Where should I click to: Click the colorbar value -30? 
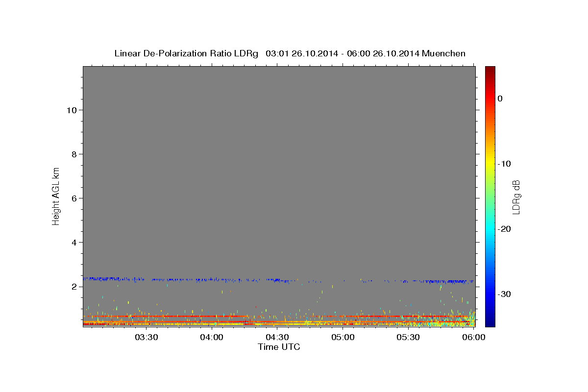click(x=505, y=294)
